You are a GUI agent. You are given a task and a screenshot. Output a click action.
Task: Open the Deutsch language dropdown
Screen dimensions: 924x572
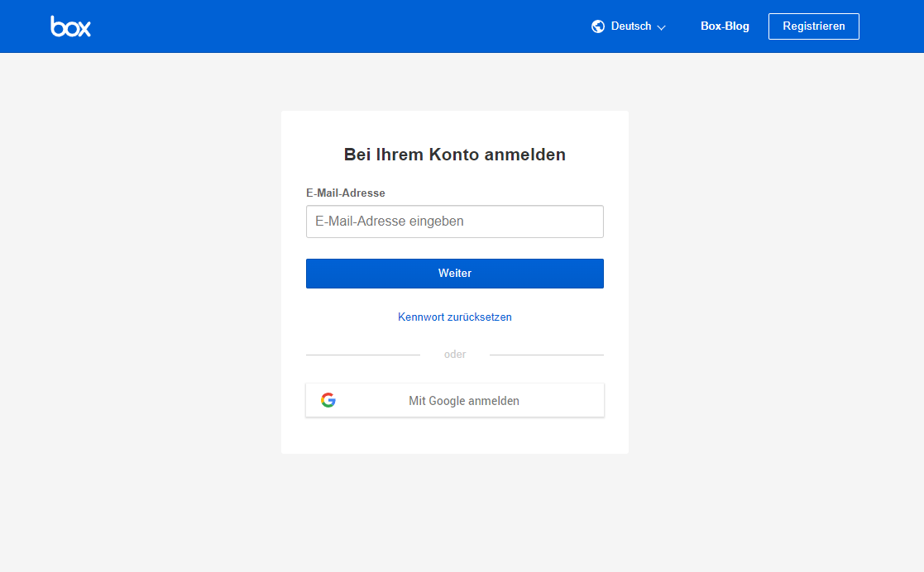click(x=630, y=26)
